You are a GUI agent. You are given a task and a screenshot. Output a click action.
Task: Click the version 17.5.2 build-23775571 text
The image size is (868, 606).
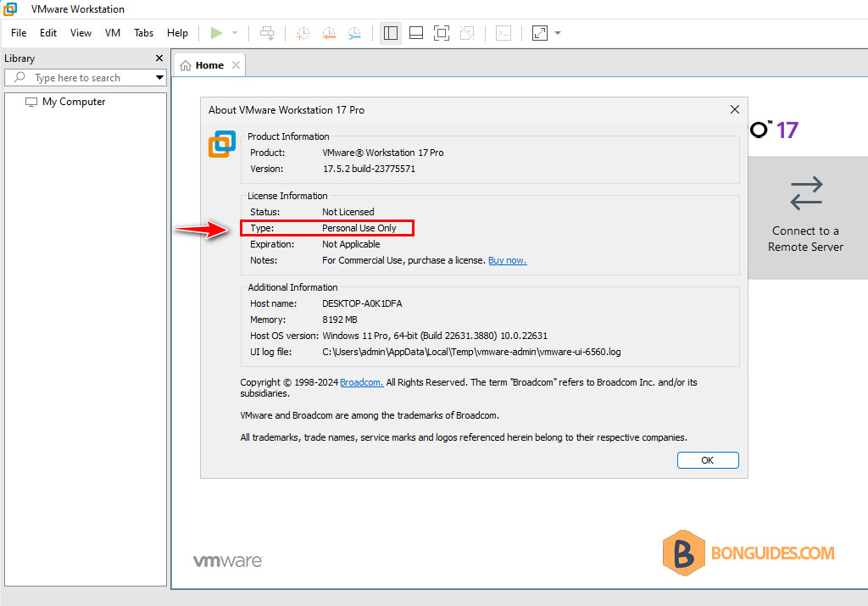370,169
